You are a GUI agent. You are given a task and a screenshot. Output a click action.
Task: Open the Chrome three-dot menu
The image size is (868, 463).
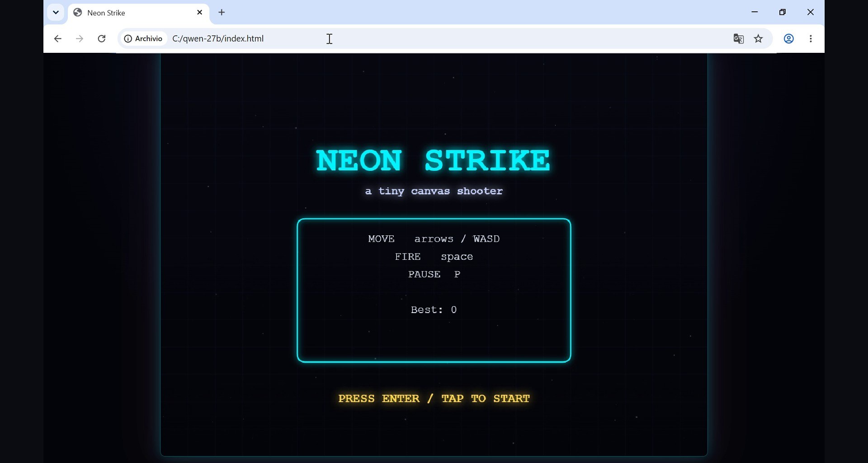pyautogui.click(x=811, y=39)
